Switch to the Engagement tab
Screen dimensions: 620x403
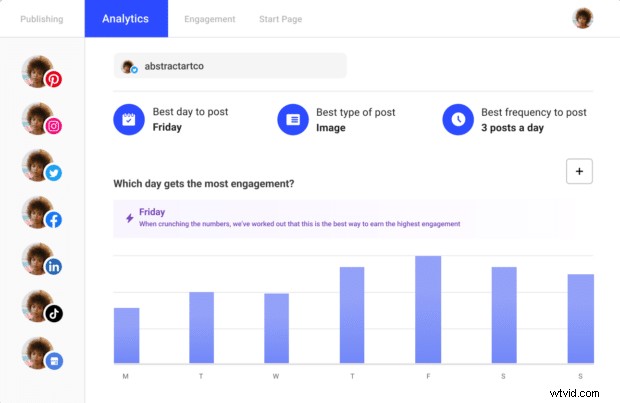pos(210,19)
